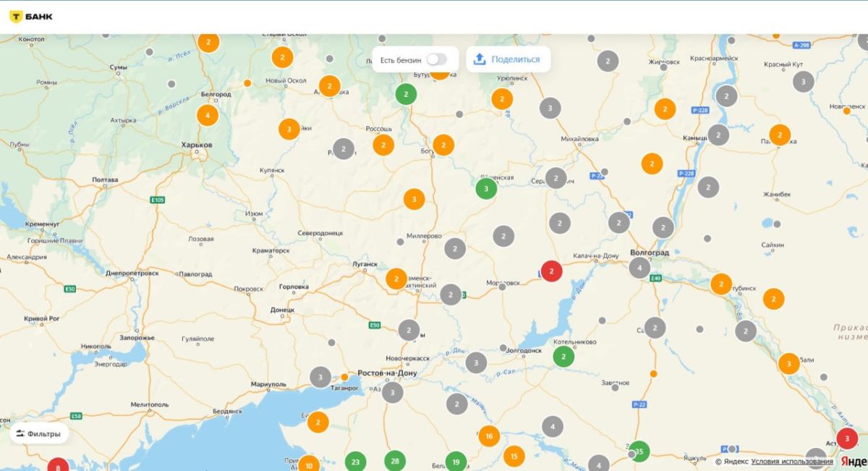
Task: Select red cluster 2 near Морозовск
Action: (x=552, y=271)
